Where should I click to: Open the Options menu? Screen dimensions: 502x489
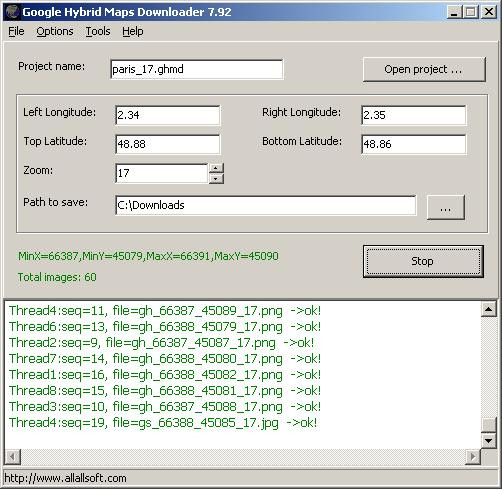(55, 31)
